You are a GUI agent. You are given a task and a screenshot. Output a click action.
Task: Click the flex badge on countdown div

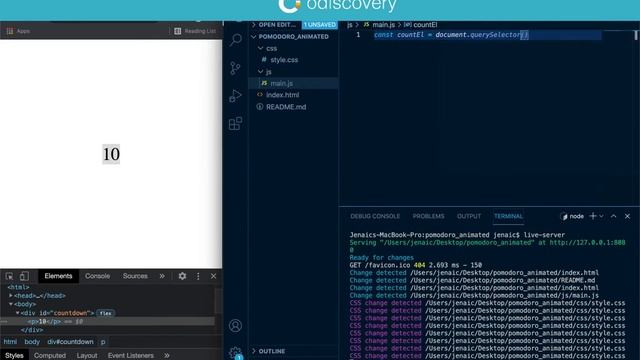(106, 313)
